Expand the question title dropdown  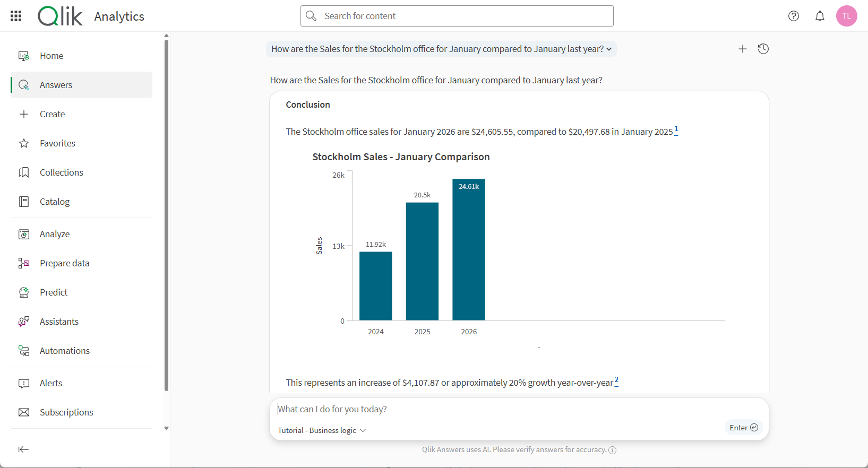pos(609,49)
